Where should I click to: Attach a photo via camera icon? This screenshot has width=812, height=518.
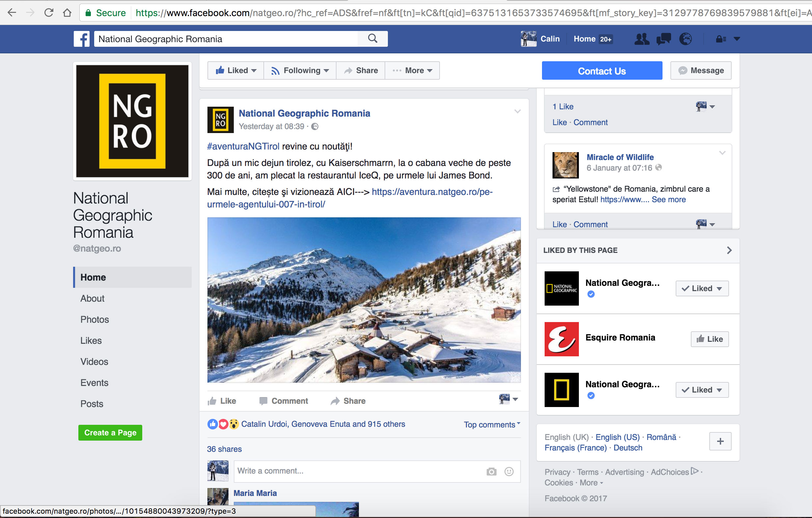492,472
